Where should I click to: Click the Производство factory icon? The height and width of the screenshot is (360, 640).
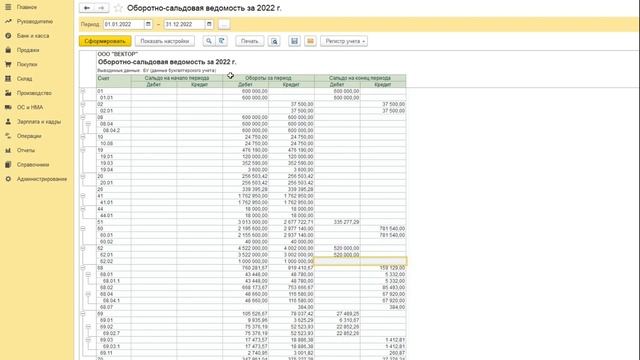pos(8,93)
